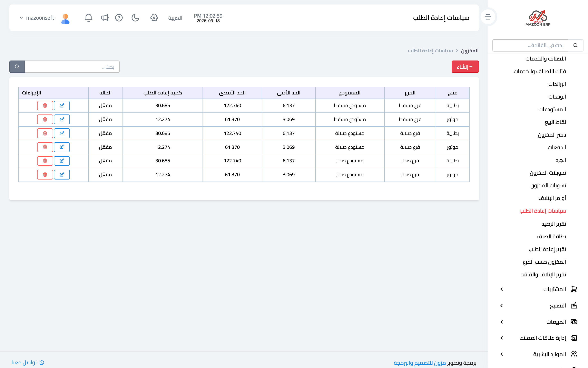Screen dimensions: 588x368
Task: Open أوامر الإتلاف menu item
Action: click(x=552, y=198)
